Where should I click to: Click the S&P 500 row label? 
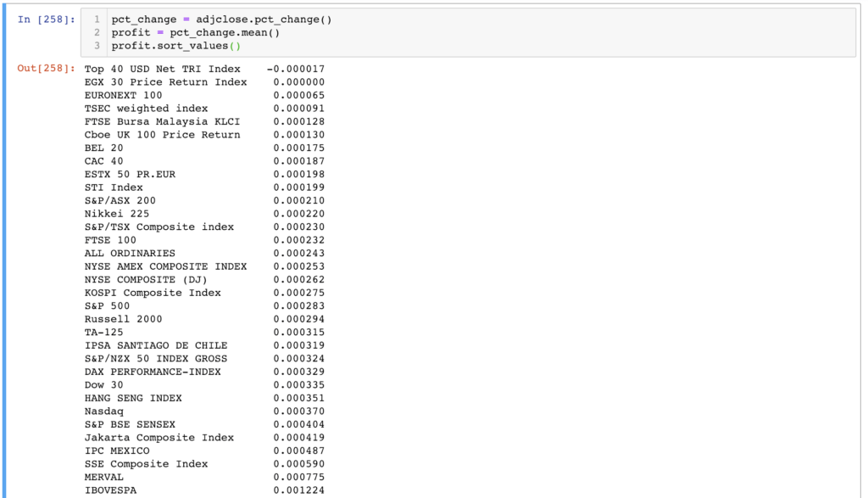107,305
